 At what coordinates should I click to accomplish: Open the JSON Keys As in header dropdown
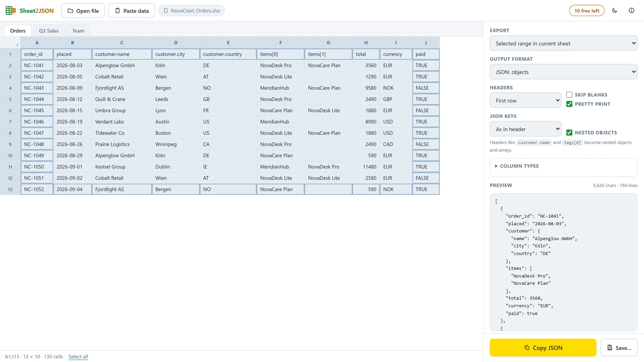526,129
